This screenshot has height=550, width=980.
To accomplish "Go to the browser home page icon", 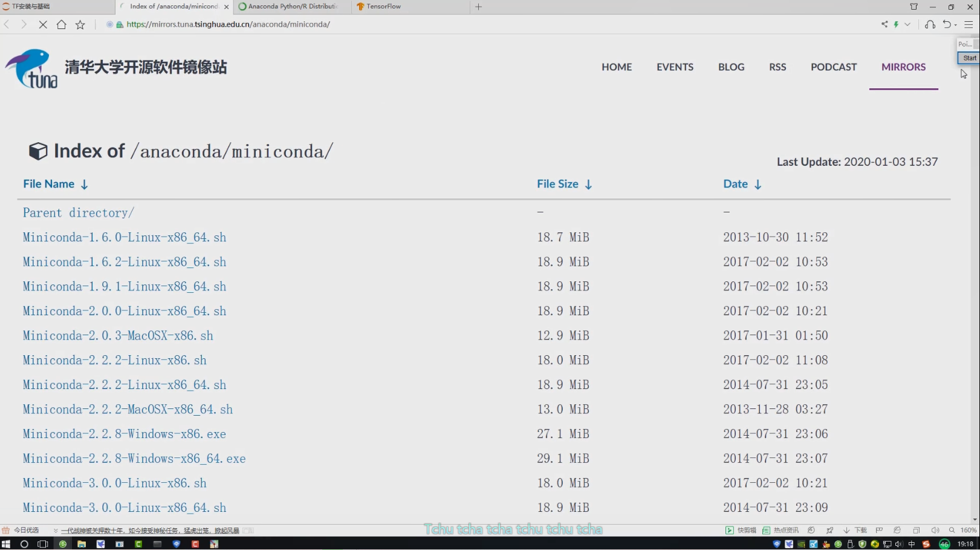I will 61,24.
